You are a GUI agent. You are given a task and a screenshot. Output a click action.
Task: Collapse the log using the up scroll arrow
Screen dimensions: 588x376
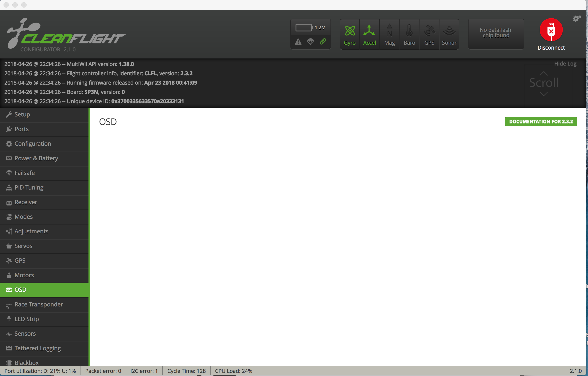click(543, 73)
